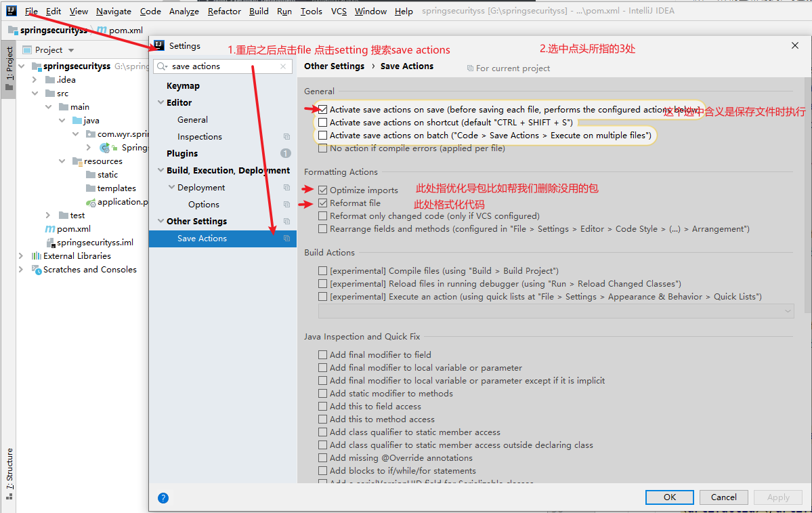The width and height of the screenshot is (812, 513).
Task: Close the Settings dialog with X
Action: [795, 45]
